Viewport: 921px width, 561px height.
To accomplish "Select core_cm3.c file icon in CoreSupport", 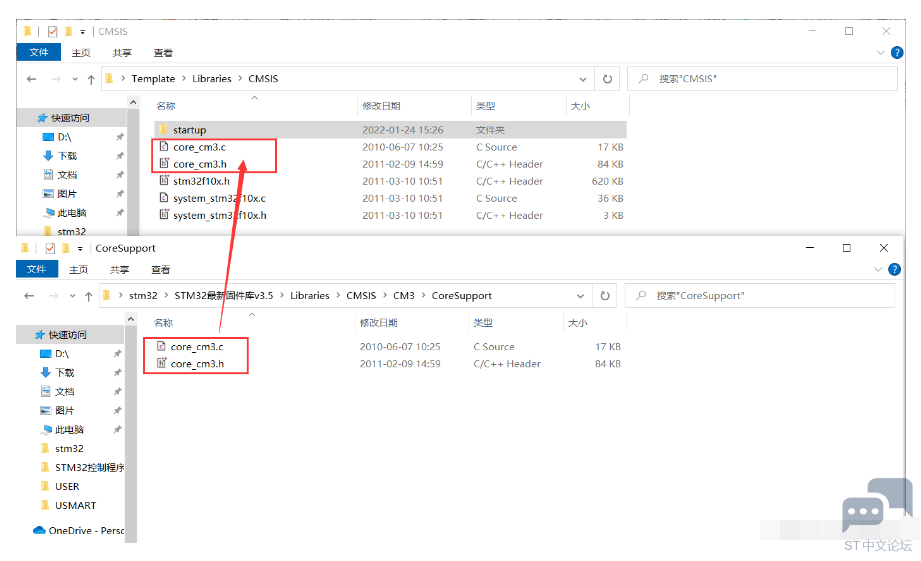I will pos(160,347).
